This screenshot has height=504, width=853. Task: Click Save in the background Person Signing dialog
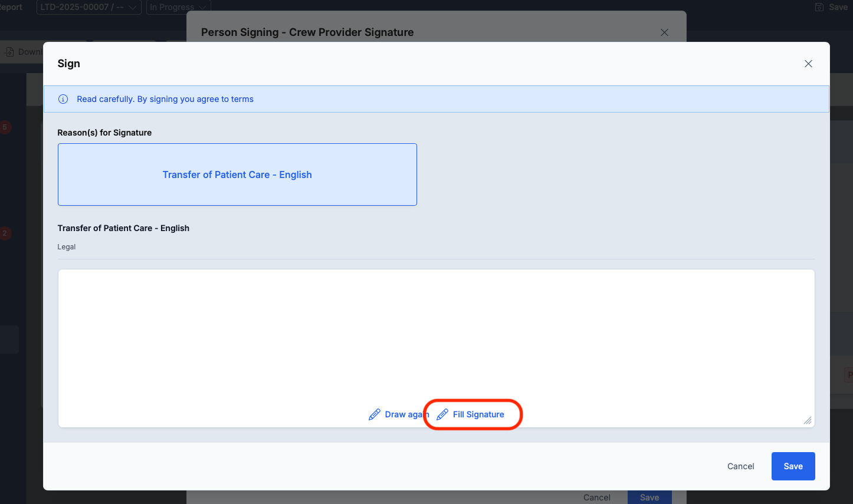pyautogui.click(x=649, y=498)
